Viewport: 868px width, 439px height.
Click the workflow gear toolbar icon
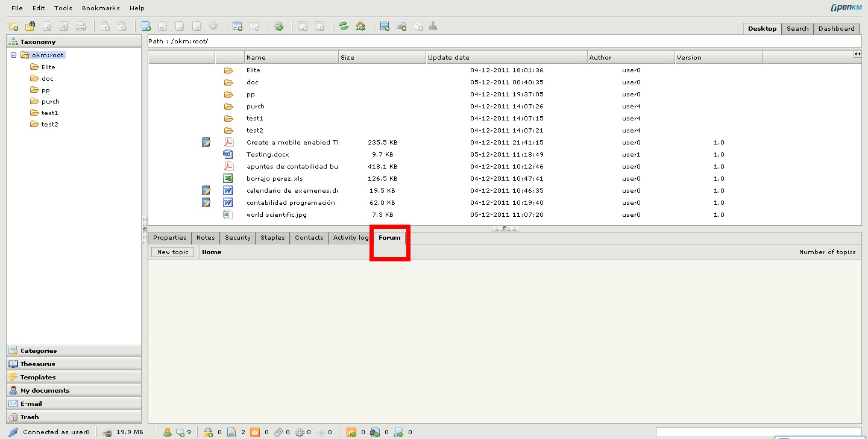[x=278, y=26]
